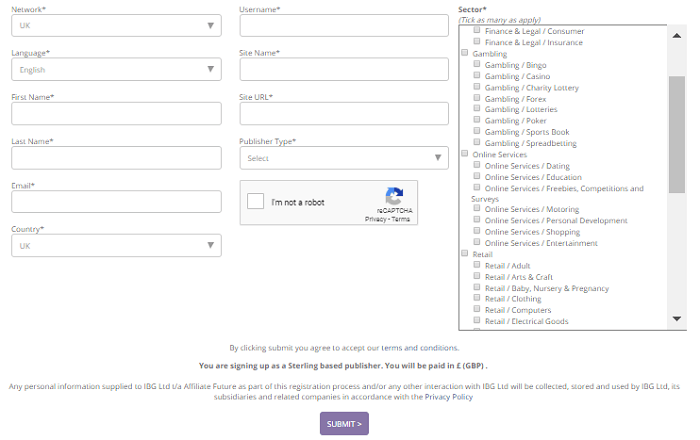700x440 pixels.
Task: Tick Online Services / Dating checkbox
Action: click(x=477, y=165)
